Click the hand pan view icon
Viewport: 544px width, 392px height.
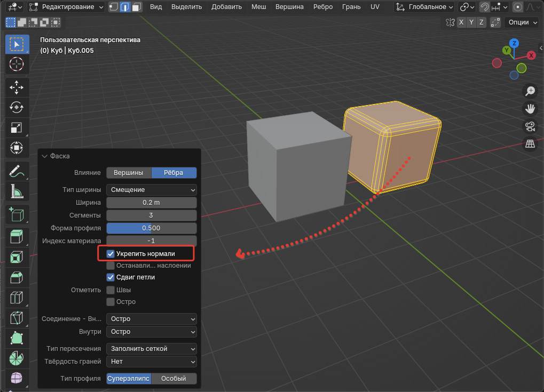tap(530, 109)
